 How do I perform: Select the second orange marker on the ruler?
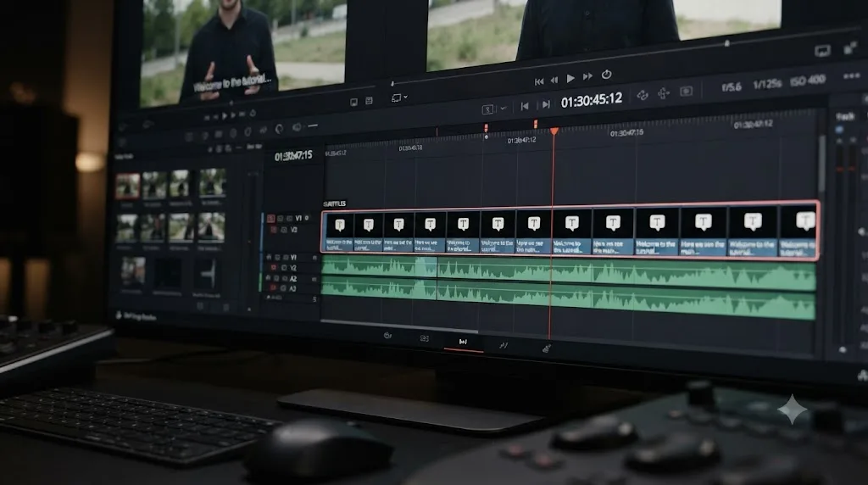536,125
